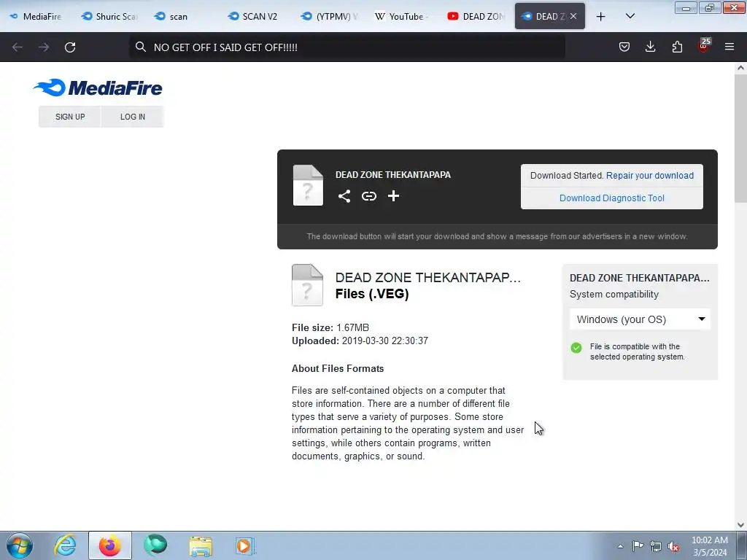747x560 pixels.
Task: Open the media player taskbar icon
Action: tap(245, 545)
